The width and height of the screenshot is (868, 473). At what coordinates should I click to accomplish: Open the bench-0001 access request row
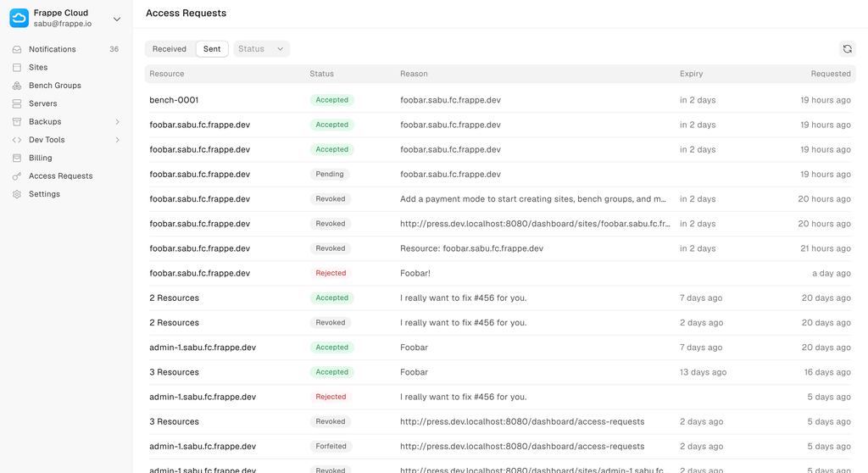pyautogui.click(x=174, y=100)
